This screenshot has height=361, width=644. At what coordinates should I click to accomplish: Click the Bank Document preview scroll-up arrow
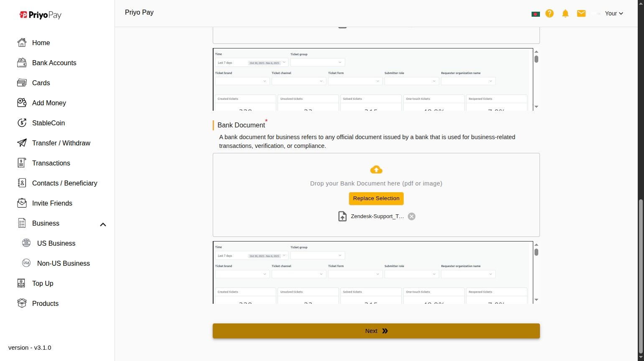pos(536,244)
